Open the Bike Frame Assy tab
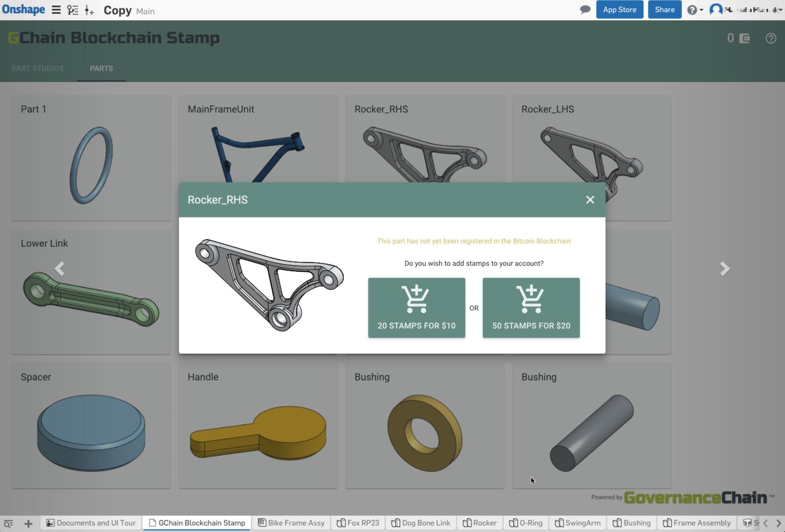785x532 pixels. [x=291, y=523]
